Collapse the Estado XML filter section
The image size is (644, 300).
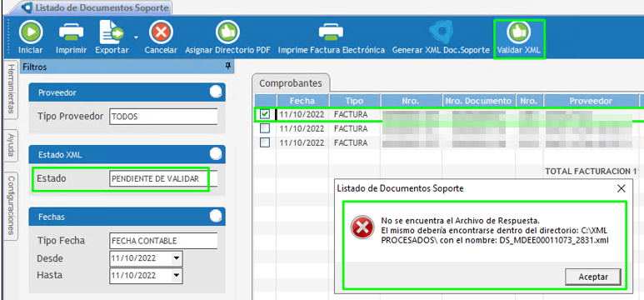216,154
